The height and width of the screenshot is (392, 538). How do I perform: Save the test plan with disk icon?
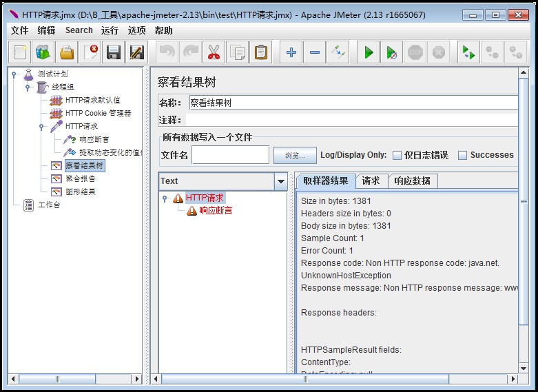click(113, 52)
